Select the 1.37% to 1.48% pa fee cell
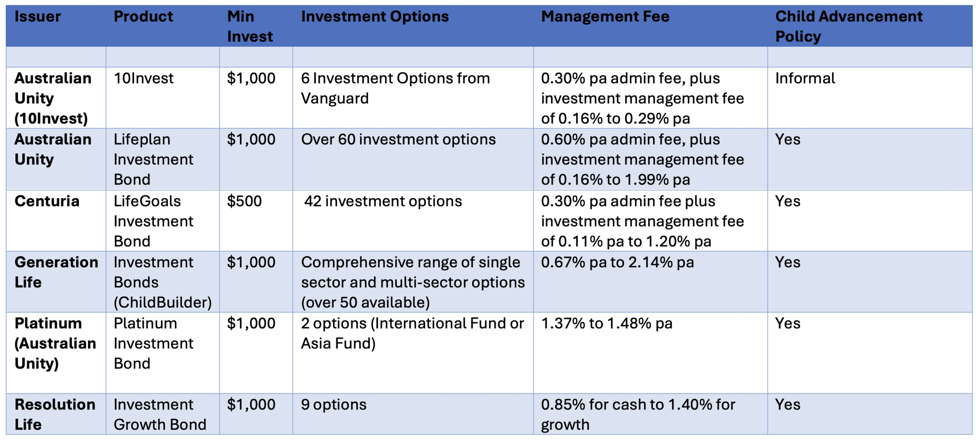980x442 pixels. pos(606,324)
